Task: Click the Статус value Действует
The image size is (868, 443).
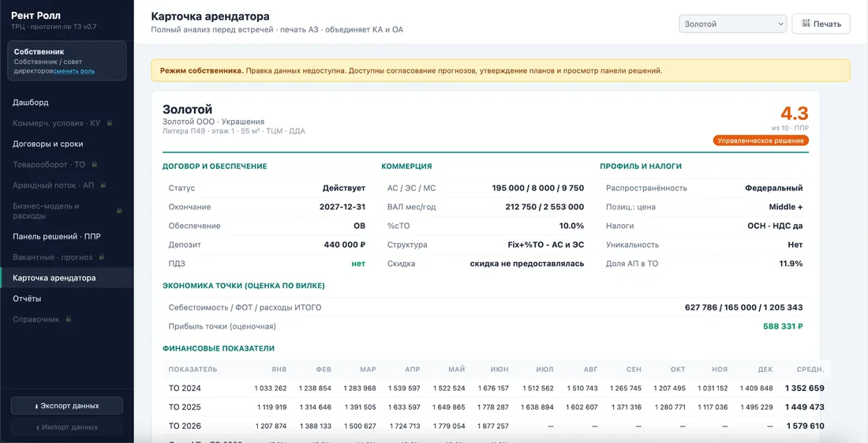Action: [x=344, y=188]
